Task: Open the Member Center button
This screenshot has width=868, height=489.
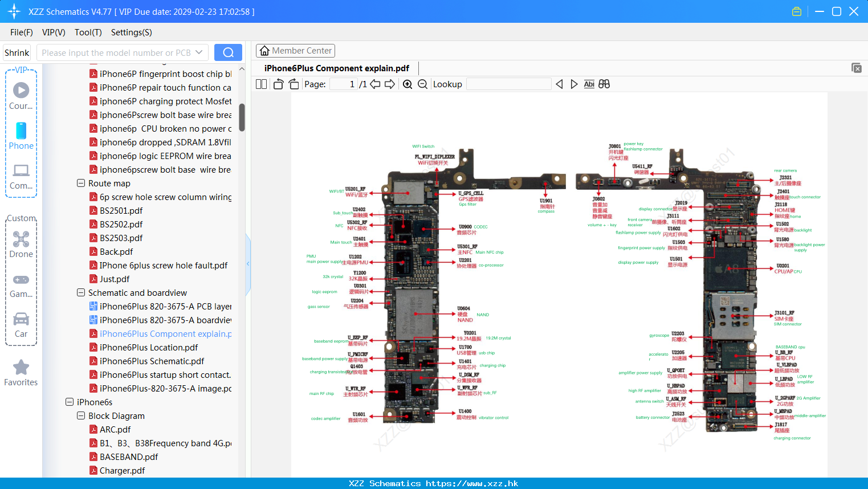Action: pos(295,51)
